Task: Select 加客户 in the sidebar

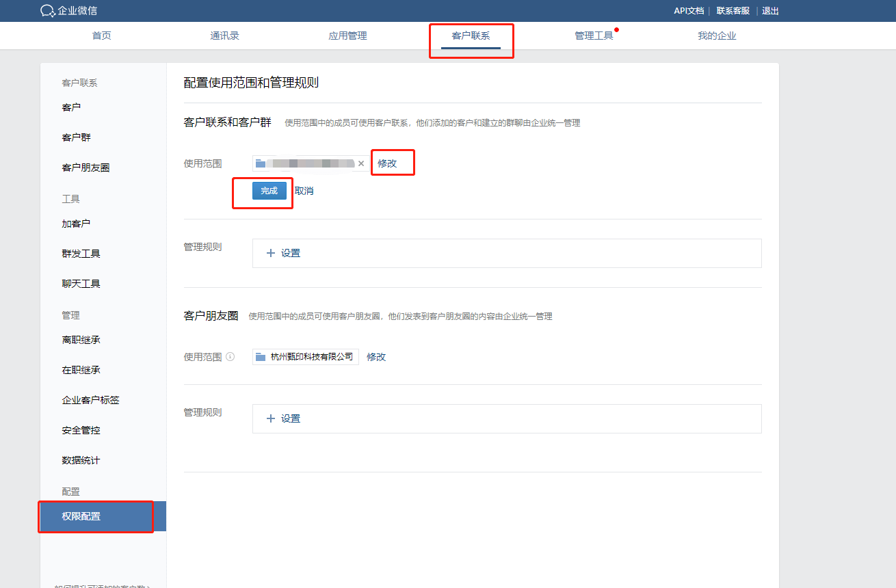Action: point(76,224)
